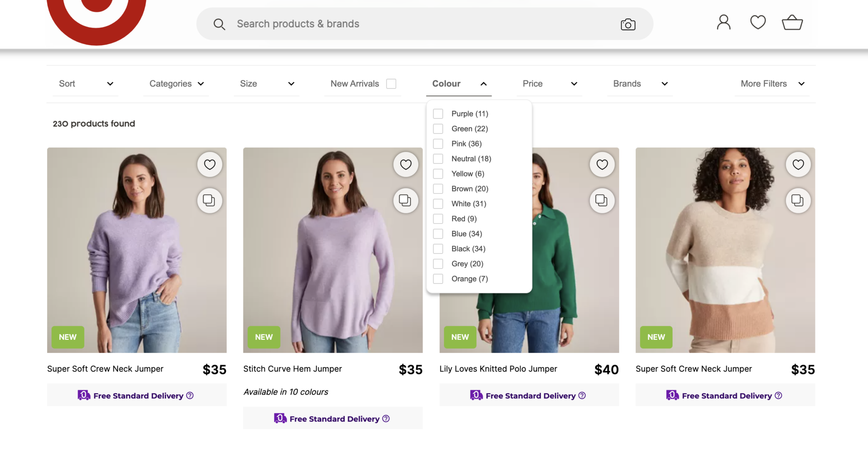The width and height of the screenshot is (868, 467).
Task: Open the search bar camera icon for image search
Action: pos(628,24)
